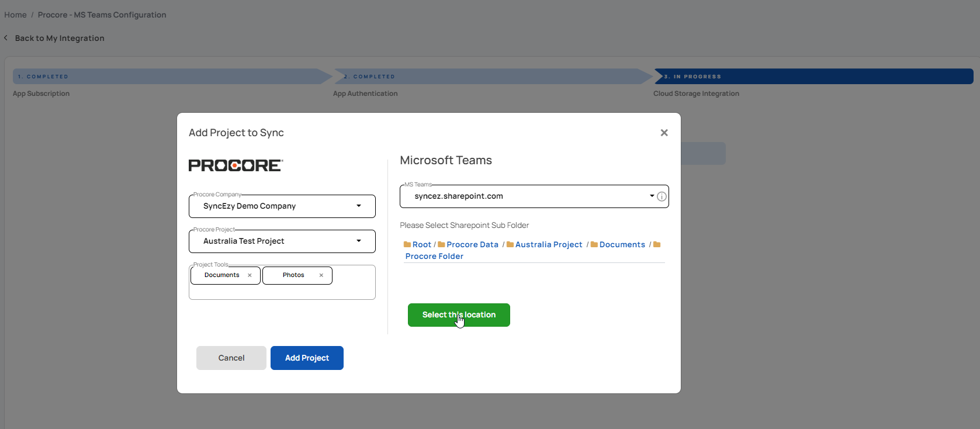Screen dimensions: 980x429
Task: Expand the Australia Test Project arrow
Action: 359,241
